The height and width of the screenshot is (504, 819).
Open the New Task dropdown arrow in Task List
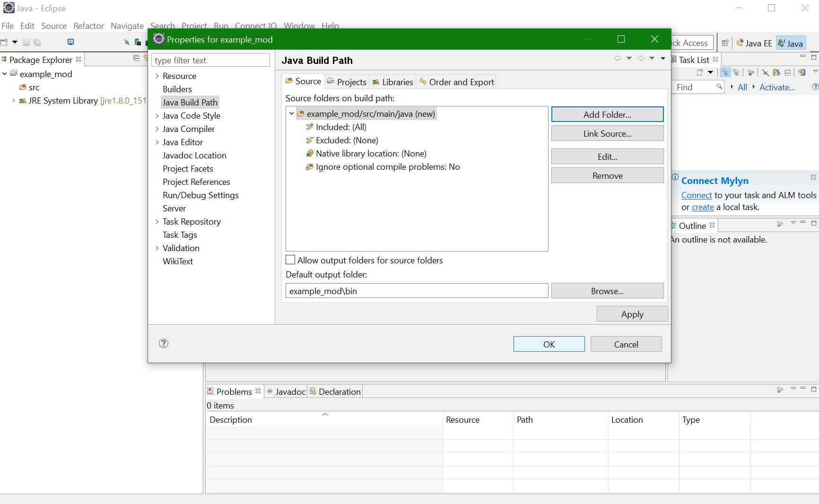coord(710,72)
